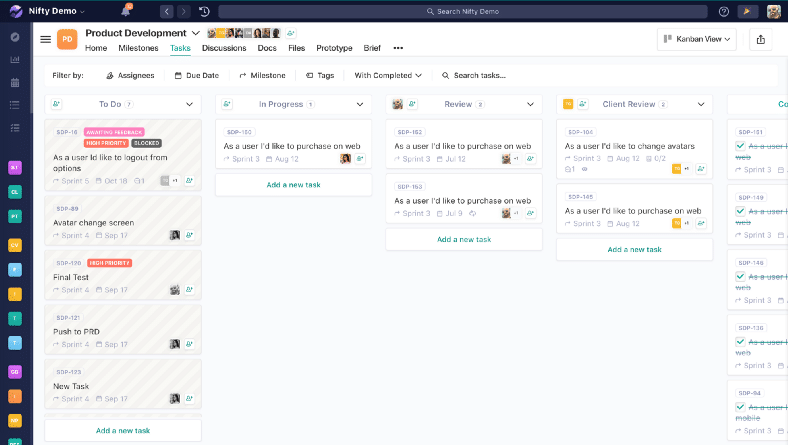Image resolution: width=788 pixels, height=445 pixels.
Task: Expand the To Do column chevron
Action: 189,104
